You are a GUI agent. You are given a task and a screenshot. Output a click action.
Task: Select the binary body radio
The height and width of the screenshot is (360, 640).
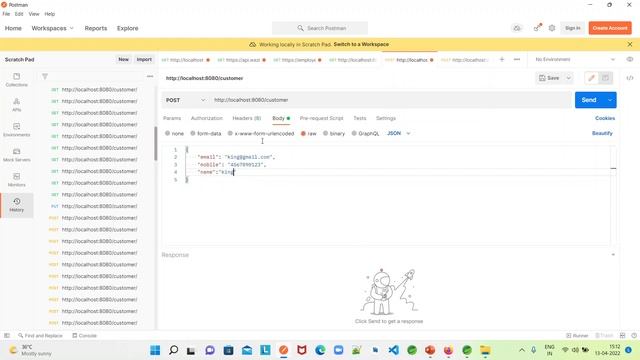point(325,133)
